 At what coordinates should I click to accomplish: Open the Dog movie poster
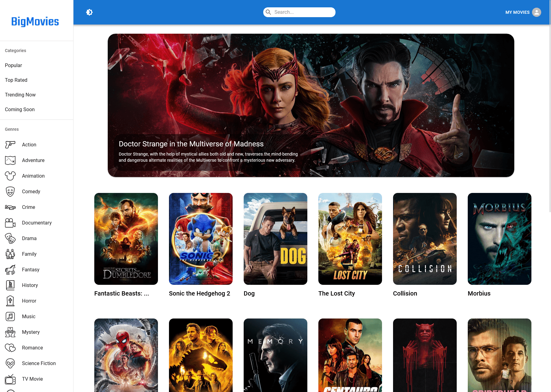click(275, 239)
